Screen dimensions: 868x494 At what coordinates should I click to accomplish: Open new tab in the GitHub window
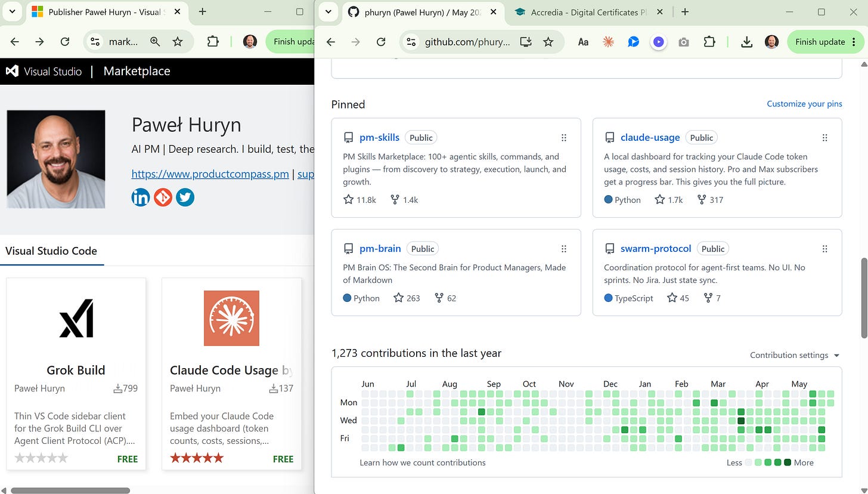(685, 12)
